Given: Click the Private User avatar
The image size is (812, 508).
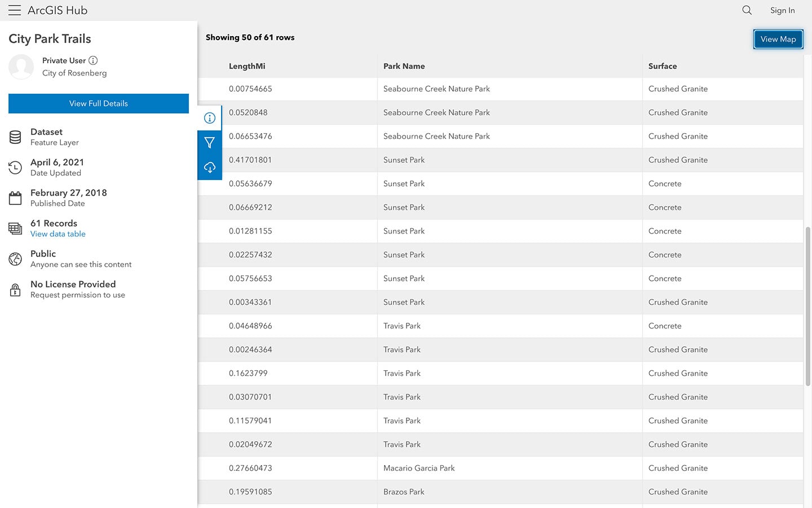Looking at the screenshot, I should point(21,67).
